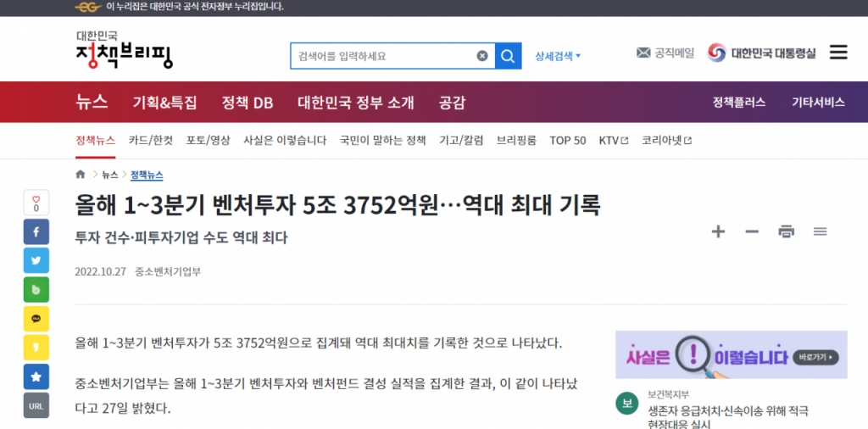Switch to 카드/한컷 tab
The height and width of the screenshot is (429, 868).
pyautogui.click(x=150, y=141)
